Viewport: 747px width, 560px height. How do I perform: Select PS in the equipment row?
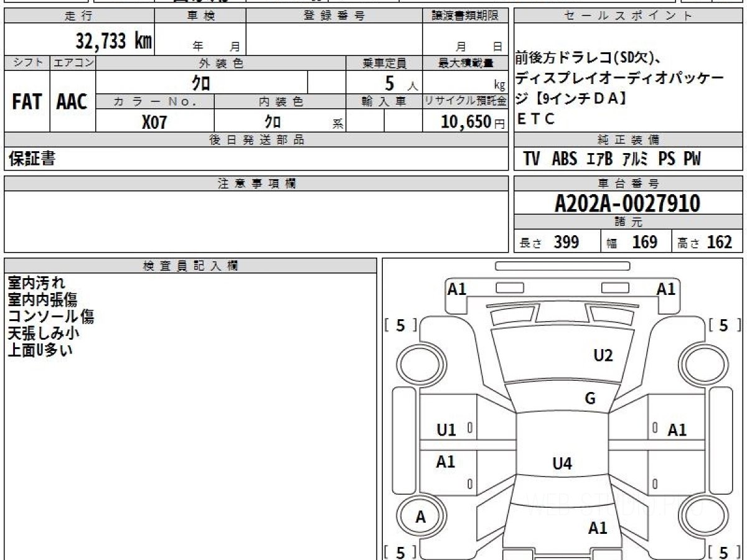[x=667, y=159]
